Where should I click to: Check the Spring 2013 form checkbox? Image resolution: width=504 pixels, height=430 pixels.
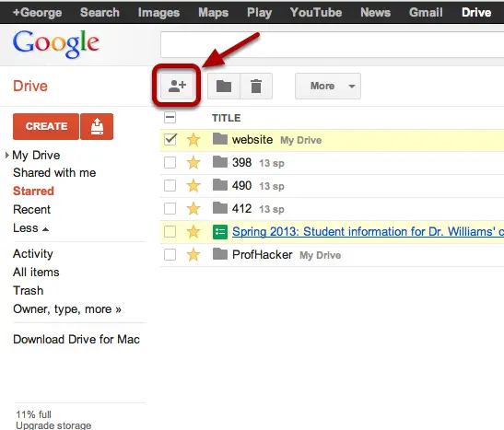[170, 231]
